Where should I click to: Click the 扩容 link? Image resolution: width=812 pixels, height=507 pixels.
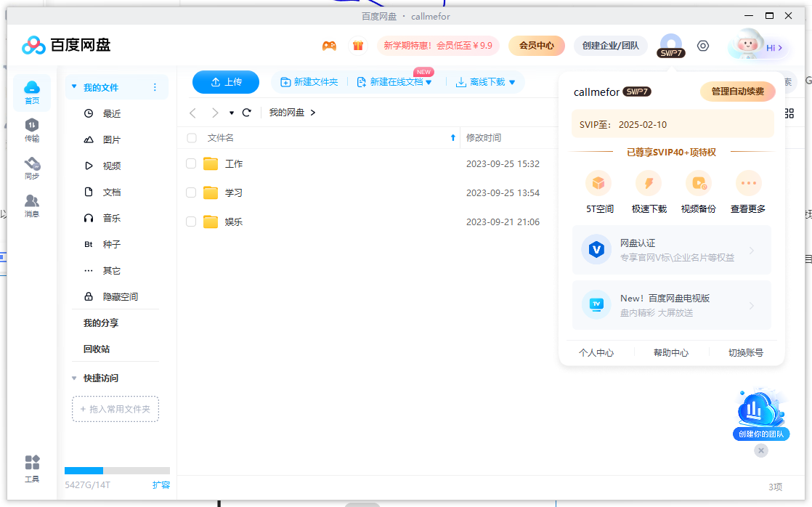[161, 484]
